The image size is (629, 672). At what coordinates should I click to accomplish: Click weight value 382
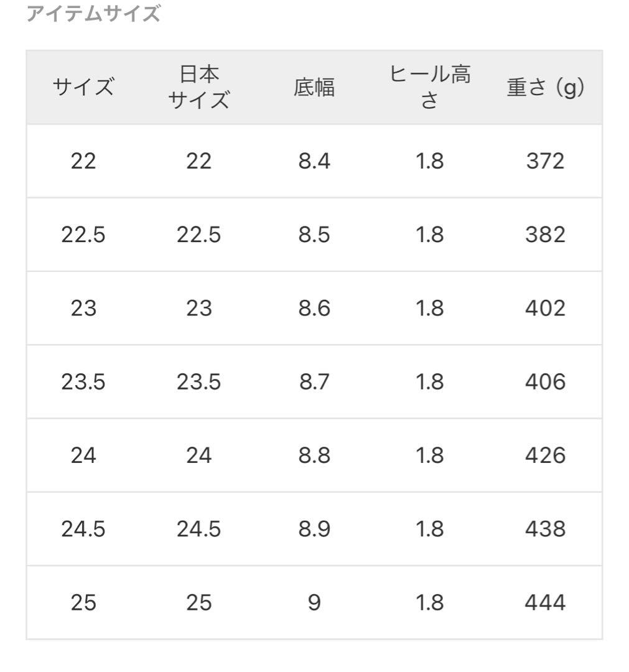(x=545, y=235)
